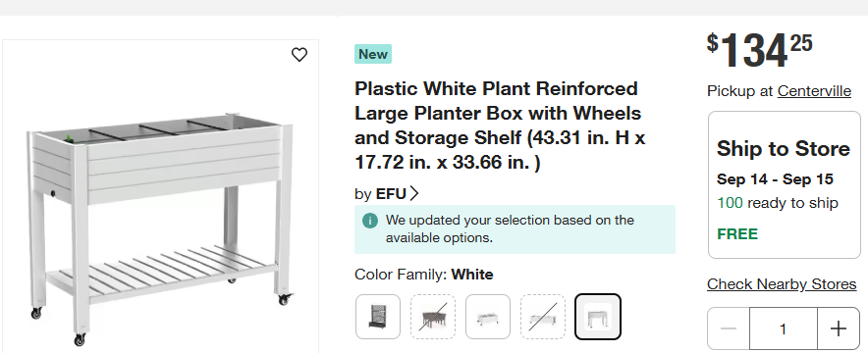The height and width of the screenshot is (353, 868).
Task: Save product with the heart favorite icon
Action: pyautogui.click(x=298, y=55)
